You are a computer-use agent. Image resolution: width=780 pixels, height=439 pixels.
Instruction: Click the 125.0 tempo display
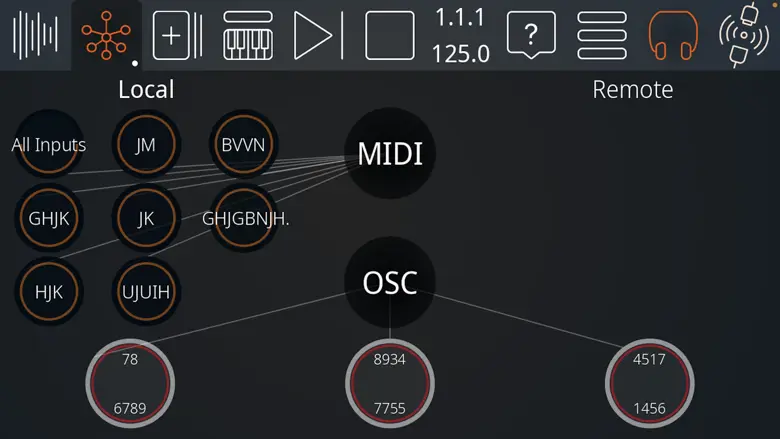coord(461,54)
